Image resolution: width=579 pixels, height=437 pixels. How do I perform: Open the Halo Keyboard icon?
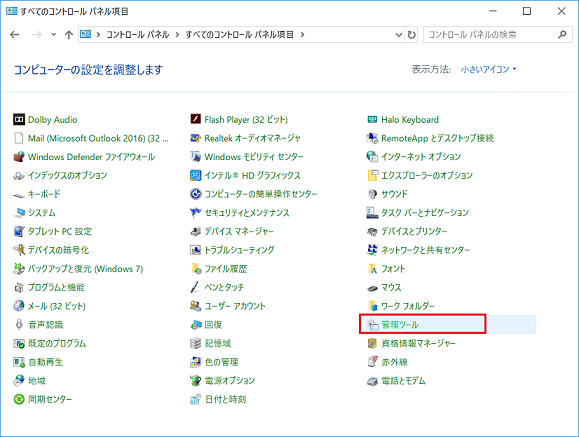372,119
